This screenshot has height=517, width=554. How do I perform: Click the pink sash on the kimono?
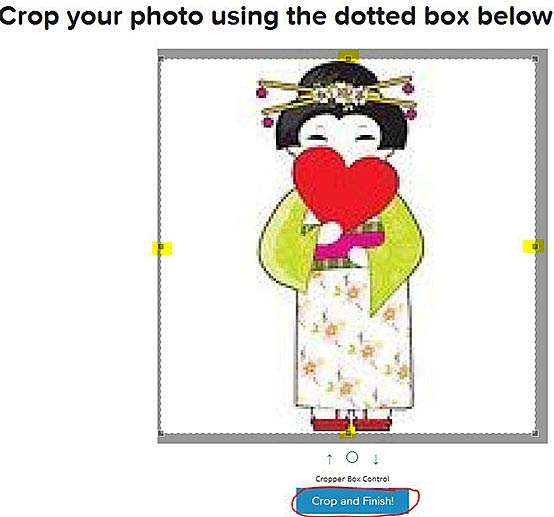pyautogui.click(x=347, y=243)
